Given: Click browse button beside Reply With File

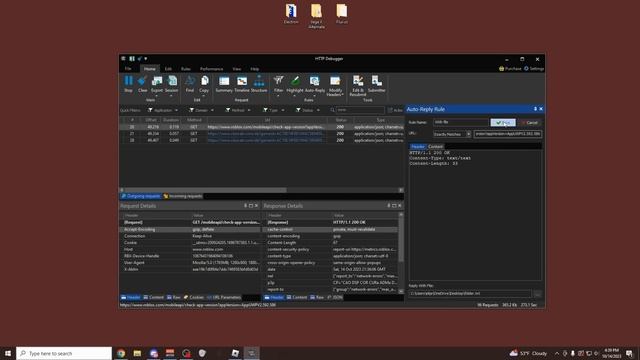Looking at the screenshot, I should point(537,293).
